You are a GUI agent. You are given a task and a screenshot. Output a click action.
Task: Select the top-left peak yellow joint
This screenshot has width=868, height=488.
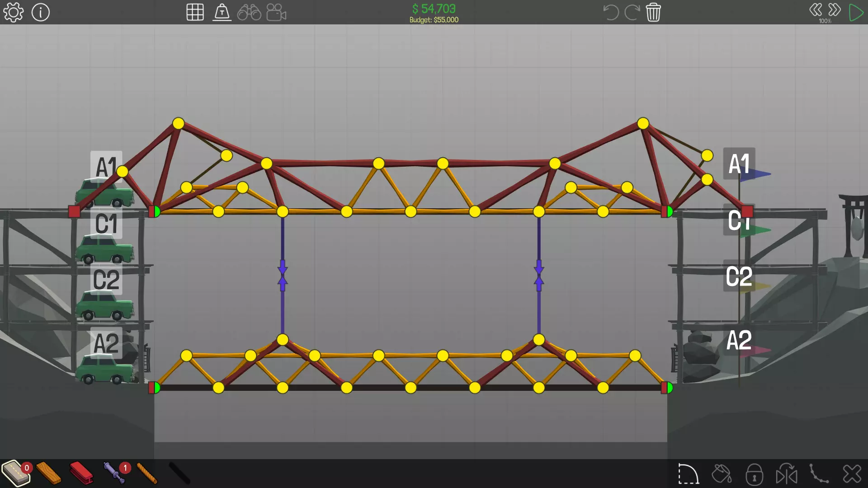179,123
